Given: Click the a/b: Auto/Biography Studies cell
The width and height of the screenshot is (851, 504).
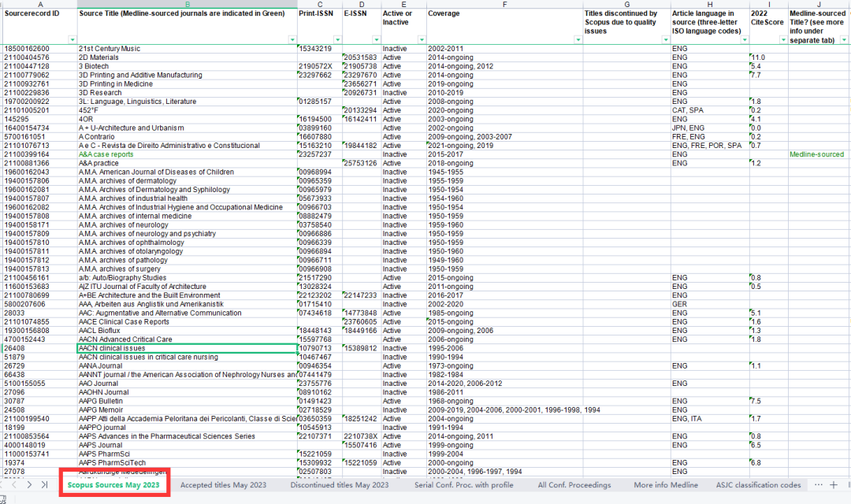Looking at the screenshot, I should click(188, 278).
